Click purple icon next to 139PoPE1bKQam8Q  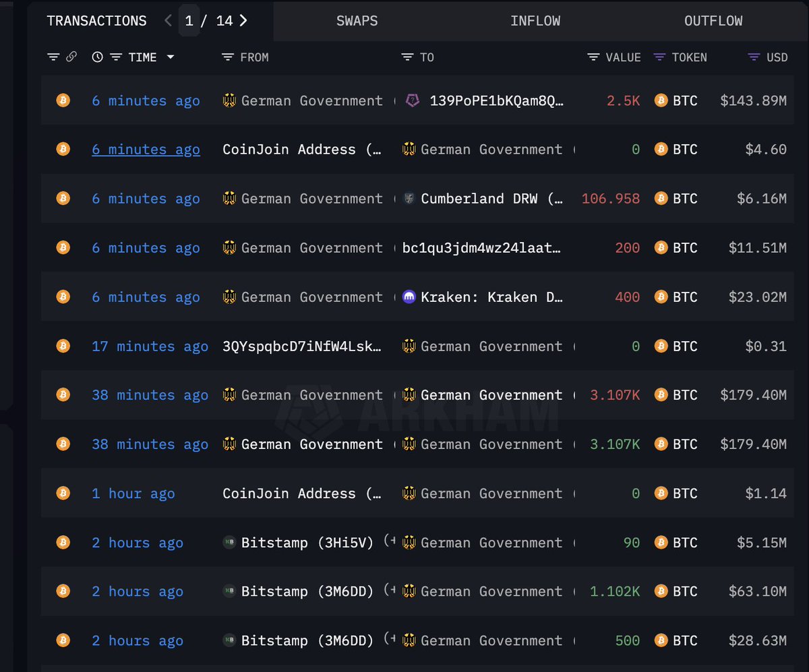pyautogui.click(x=412, y=100)
